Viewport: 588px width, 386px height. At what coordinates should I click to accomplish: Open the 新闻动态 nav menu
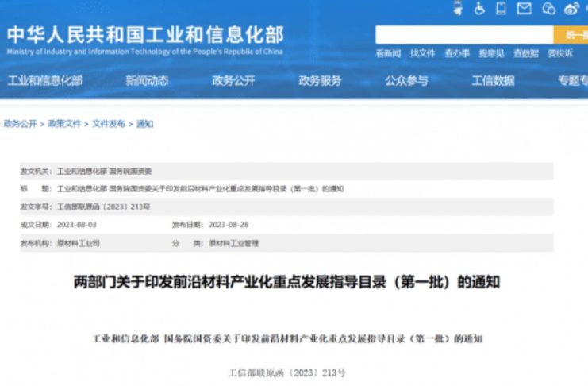pyautogui.click(x=147, y=80)
